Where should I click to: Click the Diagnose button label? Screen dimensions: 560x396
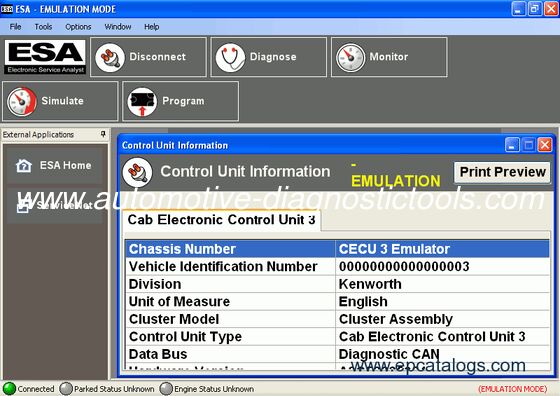[273, 57]
